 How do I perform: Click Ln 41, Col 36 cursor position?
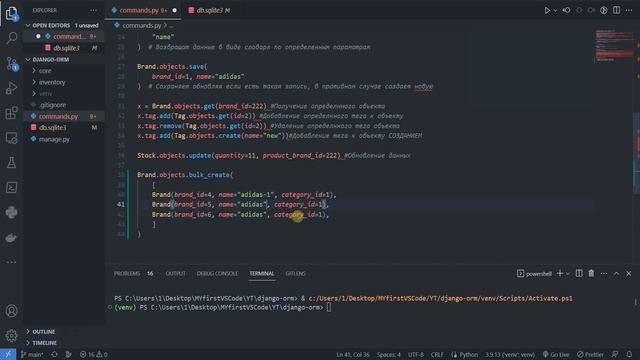(x=353, y=354)
